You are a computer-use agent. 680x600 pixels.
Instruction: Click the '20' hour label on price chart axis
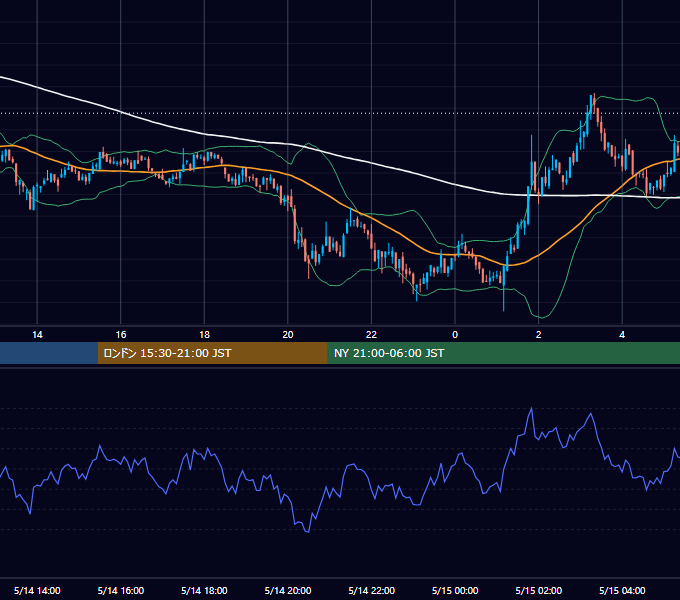pos(288,335)
